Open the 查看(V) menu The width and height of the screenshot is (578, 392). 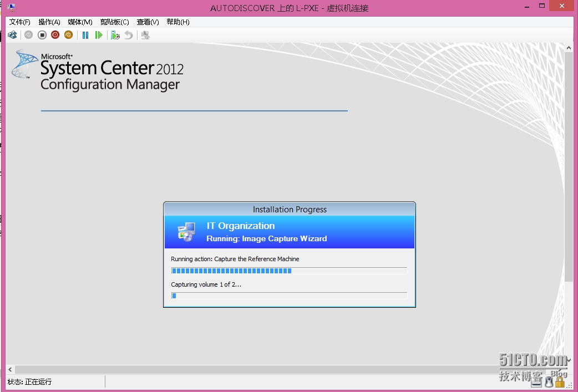(x=148, y=22)
